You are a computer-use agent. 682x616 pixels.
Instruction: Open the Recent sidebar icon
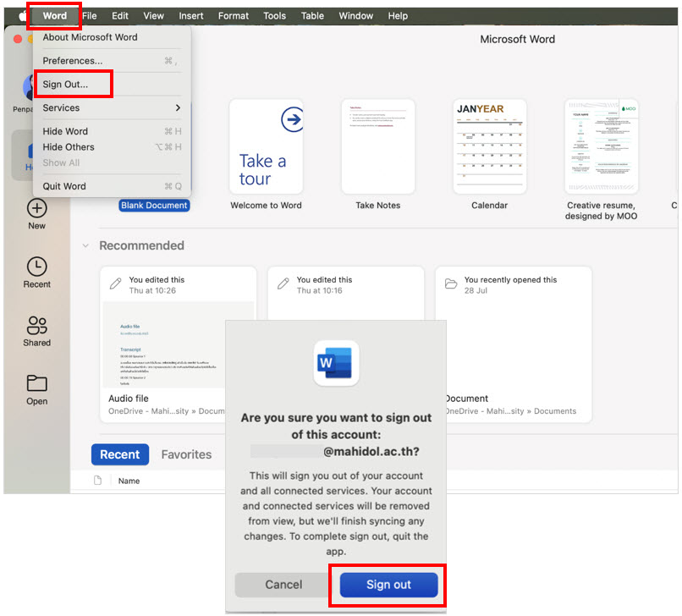[36, 267]
